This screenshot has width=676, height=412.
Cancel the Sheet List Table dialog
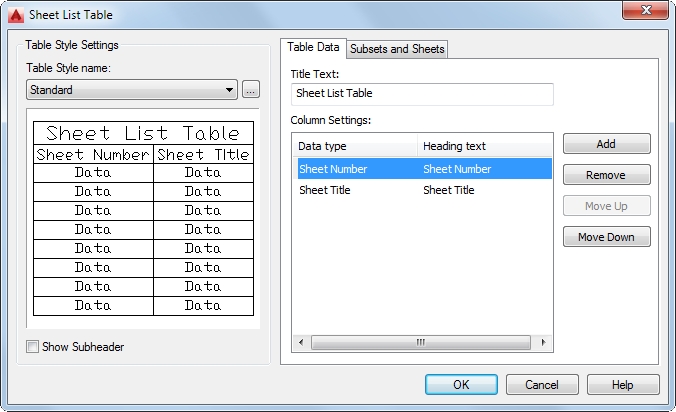pos(542,385)
